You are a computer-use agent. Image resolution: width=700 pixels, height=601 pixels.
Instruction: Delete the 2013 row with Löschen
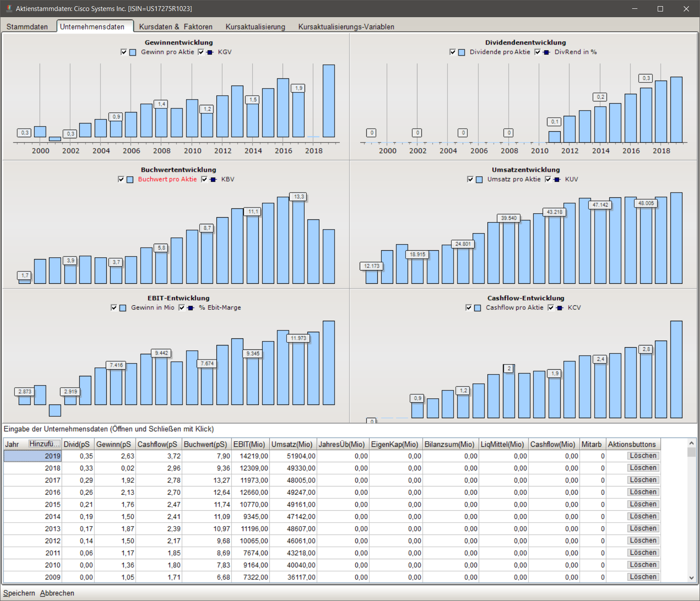[643, 528]
